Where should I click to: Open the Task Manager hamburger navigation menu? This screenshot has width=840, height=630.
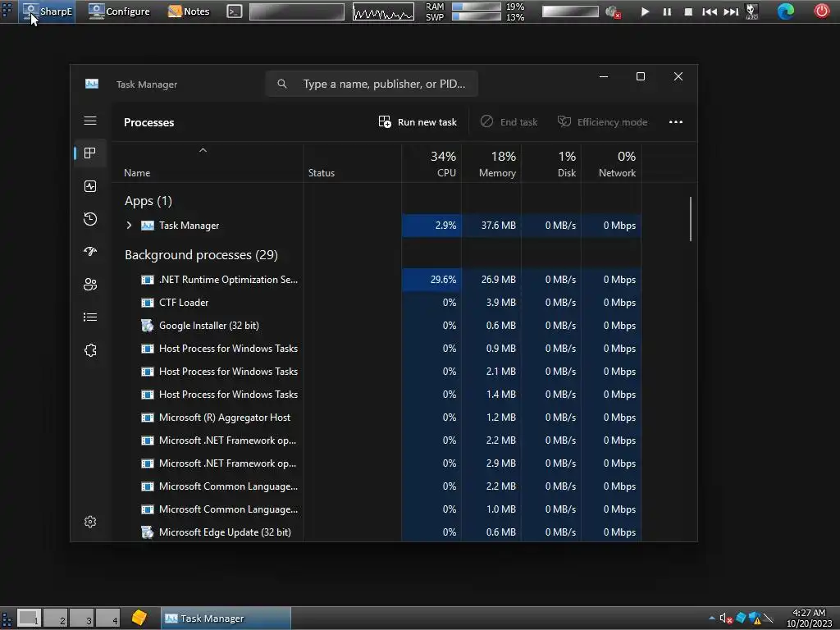point(90,121)
